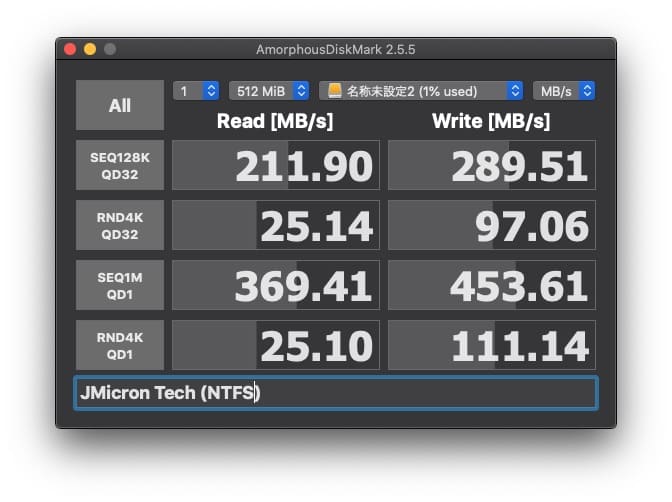Viewport: 672px width, 502px height.
Task: Click the 97.06 write result
Action: click(x=492, y=225)
